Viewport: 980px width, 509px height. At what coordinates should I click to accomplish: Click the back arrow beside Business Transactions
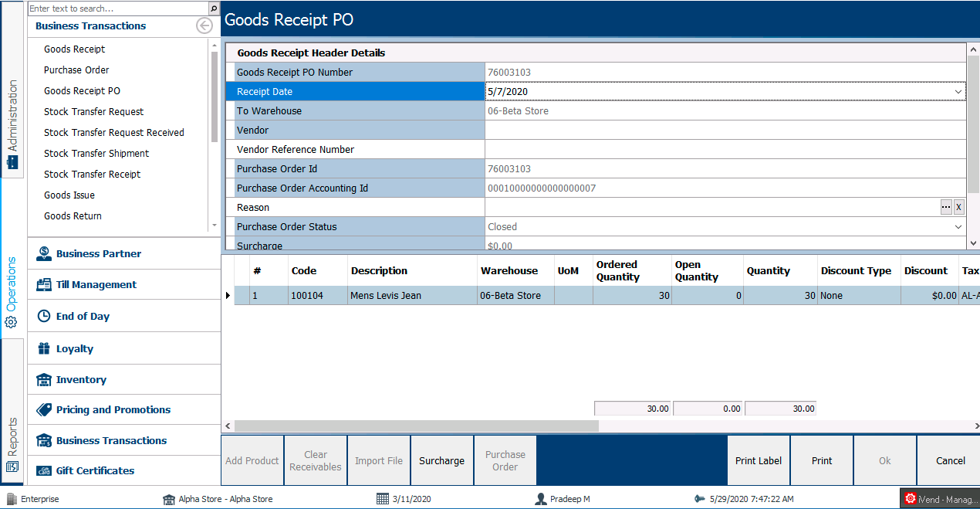[x=204, y=25]
